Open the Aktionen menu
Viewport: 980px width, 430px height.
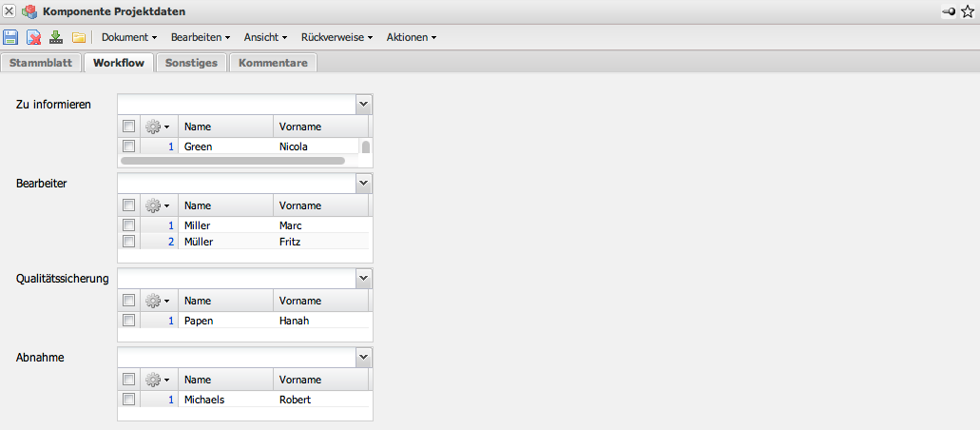[411, 37]
